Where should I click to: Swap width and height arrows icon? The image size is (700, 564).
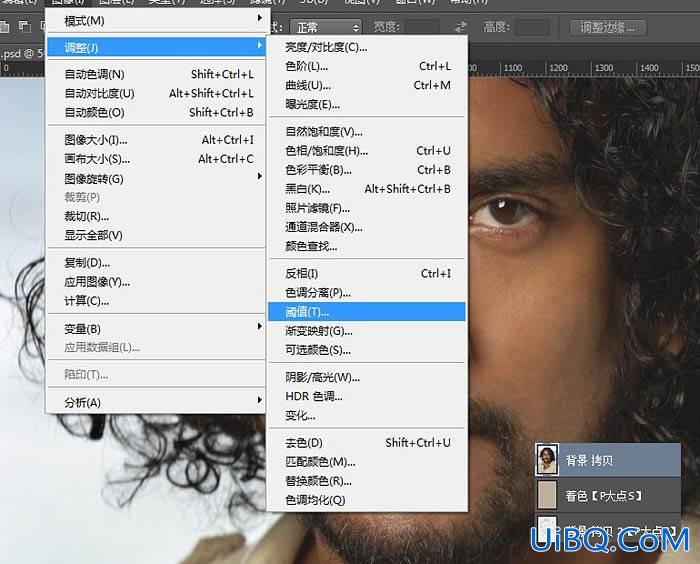(x=461, y=27)
